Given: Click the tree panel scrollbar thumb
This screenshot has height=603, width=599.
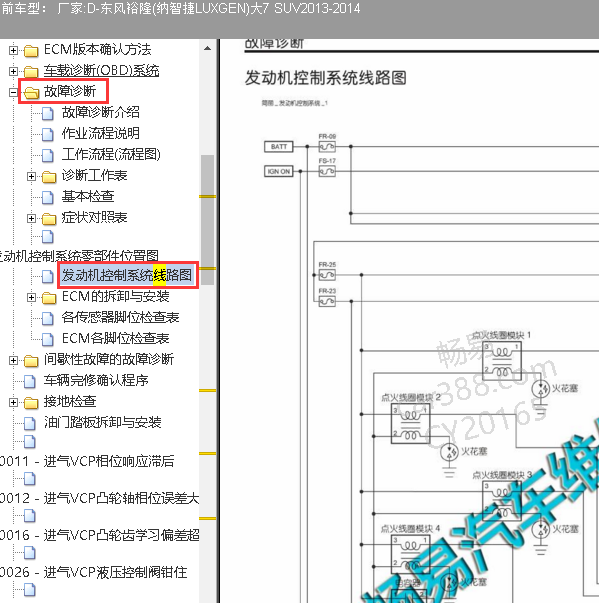Looking at the screenshot, I should coord(208,220).
